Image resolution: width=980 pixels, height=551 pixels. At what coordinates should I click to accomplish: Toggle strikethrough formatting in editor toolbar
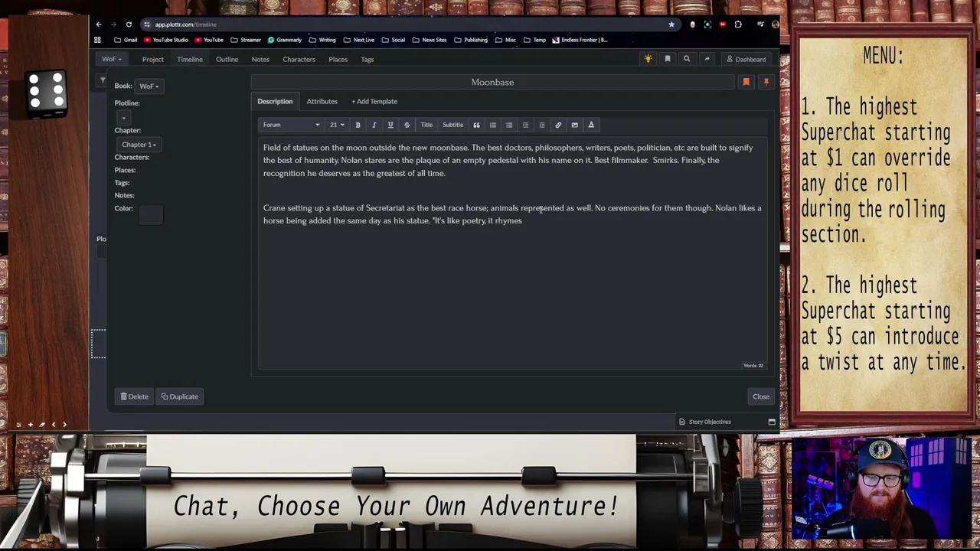[x=407, y=125]
